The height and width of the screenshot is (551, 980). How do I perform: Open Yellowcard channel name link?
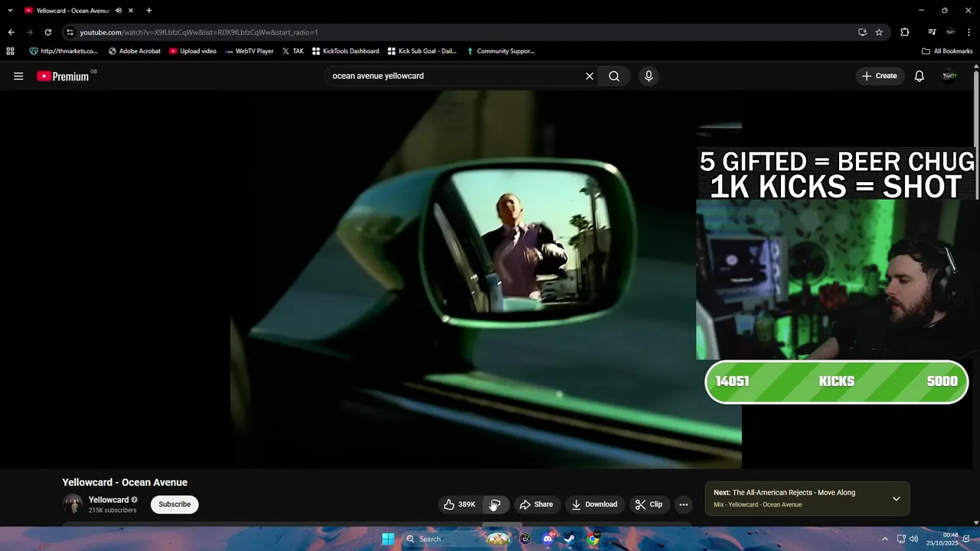coord(109,500)
